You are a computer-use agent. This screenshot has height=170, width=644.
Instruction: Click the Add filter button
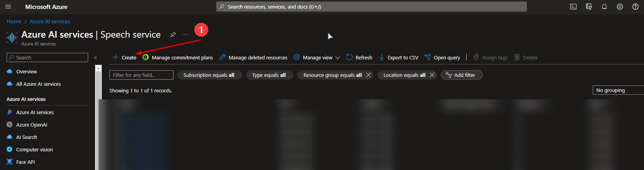[x=461, y=75]
